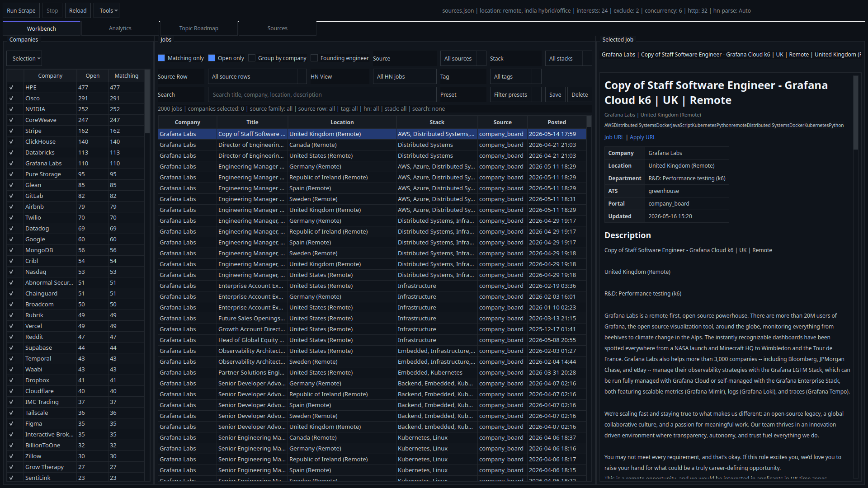Uncheck the Grafana Labs company checkmark
Image resolution: width=868 pixels, height=488 pixels.
[x=11, y=164]
